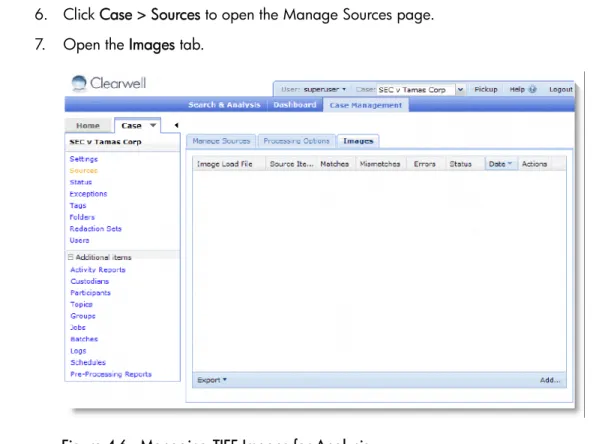Click the Help link

click(x=517, y=89)
